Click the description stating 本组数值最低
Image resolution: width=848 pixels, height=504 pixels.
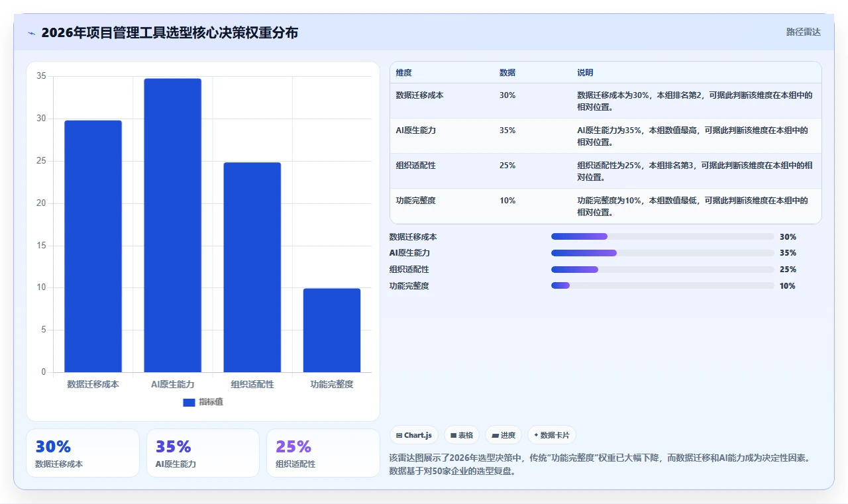tap(693, 206)
